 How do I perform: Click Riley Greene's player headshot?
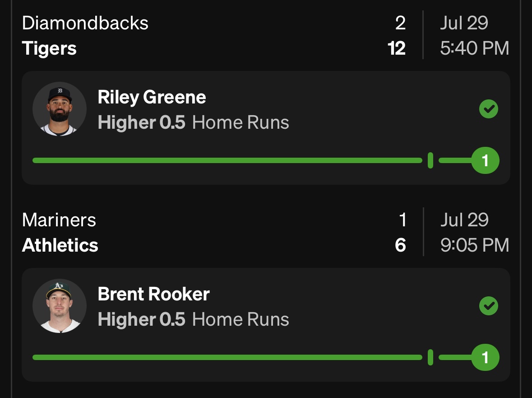pos(60,109)
